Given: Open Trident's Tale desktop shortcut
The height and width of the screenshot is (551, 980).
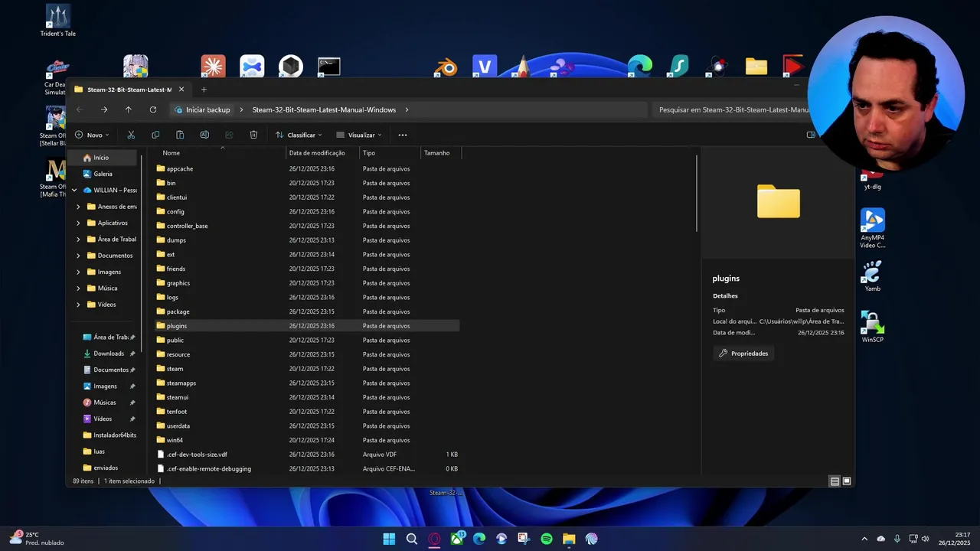Looking at the screenshot, I should click(58, 21).
